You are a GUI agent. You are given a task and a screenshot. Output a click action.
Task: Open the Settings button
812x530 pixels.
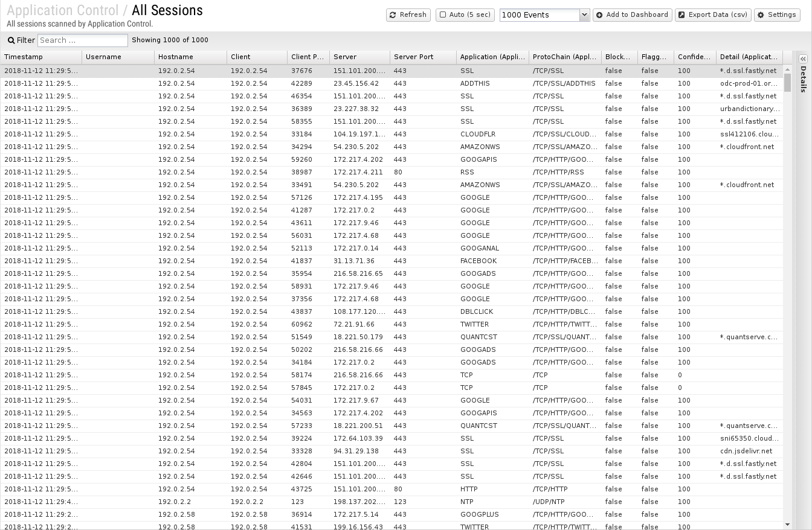pos(777,14)
